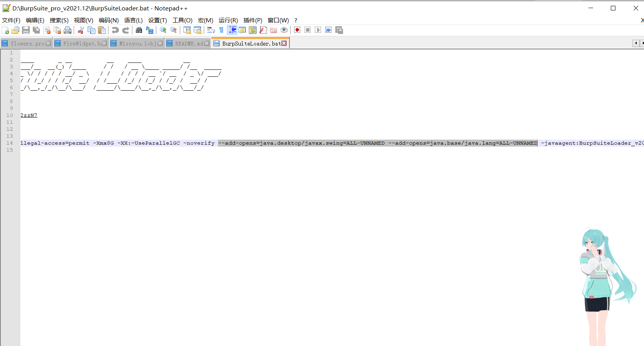Viewport: 644px width, 346px height.
Task: Open the 视图(V) menu
Action: [84, 20]
